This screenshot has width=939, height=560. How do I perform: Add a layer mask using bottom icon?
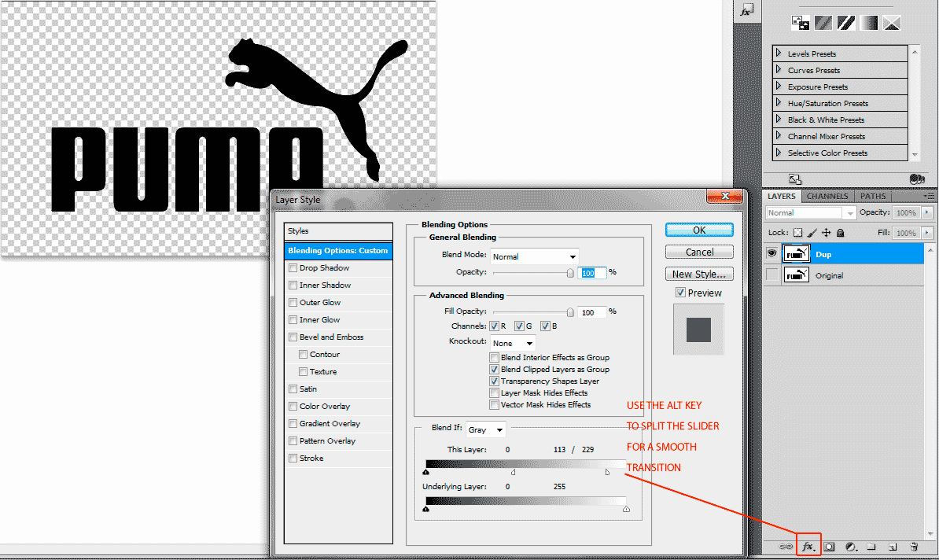pyautogui.click(x=829, y=546)
